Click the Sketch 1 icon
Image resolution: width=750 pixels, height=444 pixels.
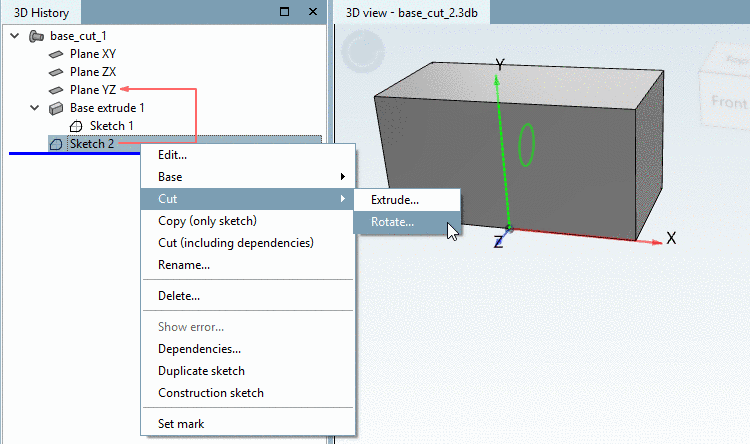[x=76, y=126]
